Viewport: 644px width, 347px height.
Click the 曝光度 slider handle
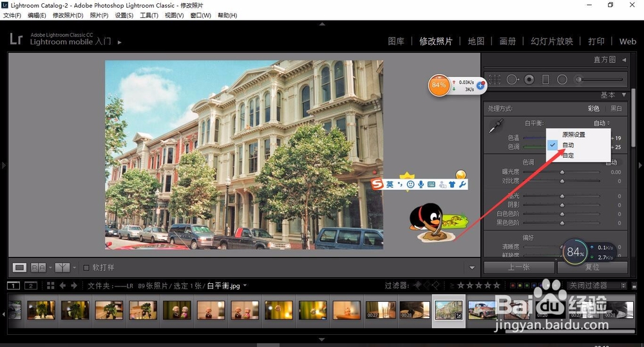[562, 172]
